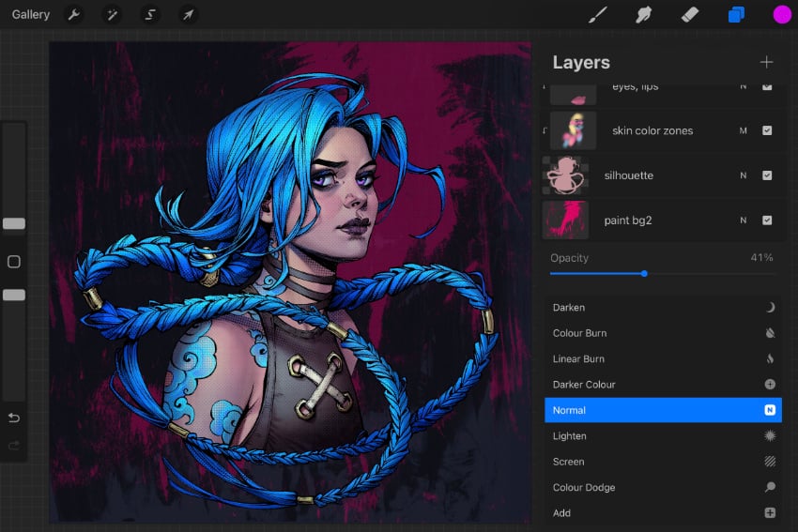
Task: Adjust the brush size sidebar slider
Action: (14, 223)
